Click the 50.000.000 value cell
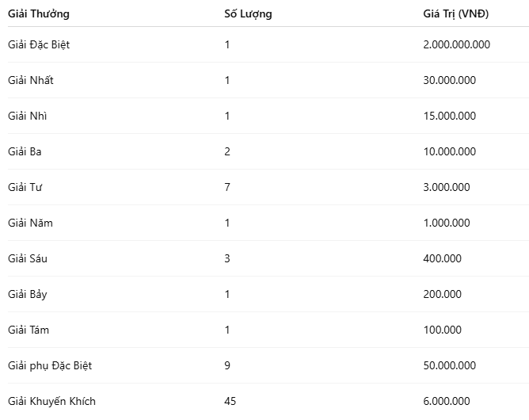This screenshot has height=420, width=529. coord(449,365)
